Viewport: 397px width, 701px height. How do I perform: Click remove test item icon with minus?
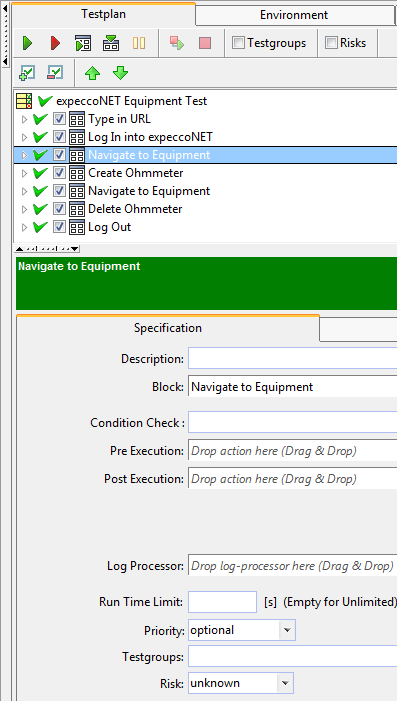55,72
